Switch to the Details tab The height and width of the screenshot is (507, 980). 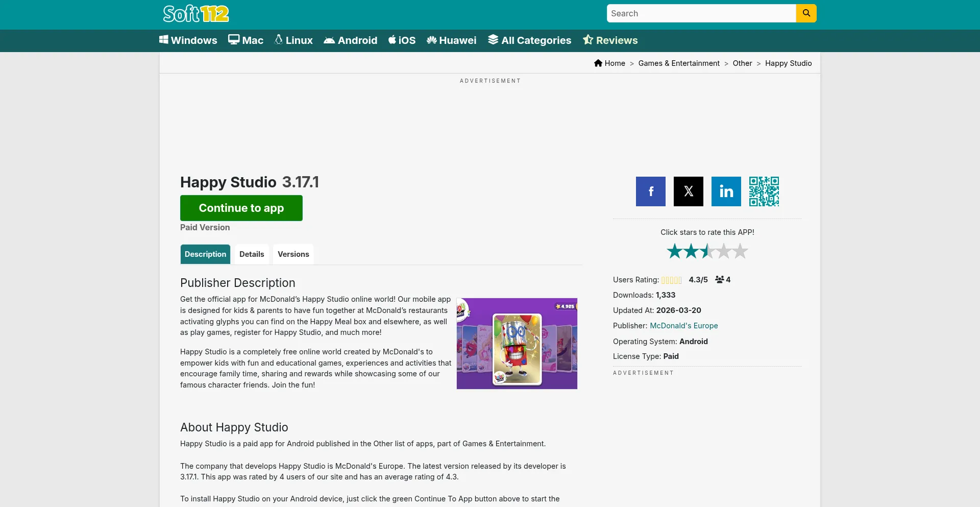click(252, 254)
